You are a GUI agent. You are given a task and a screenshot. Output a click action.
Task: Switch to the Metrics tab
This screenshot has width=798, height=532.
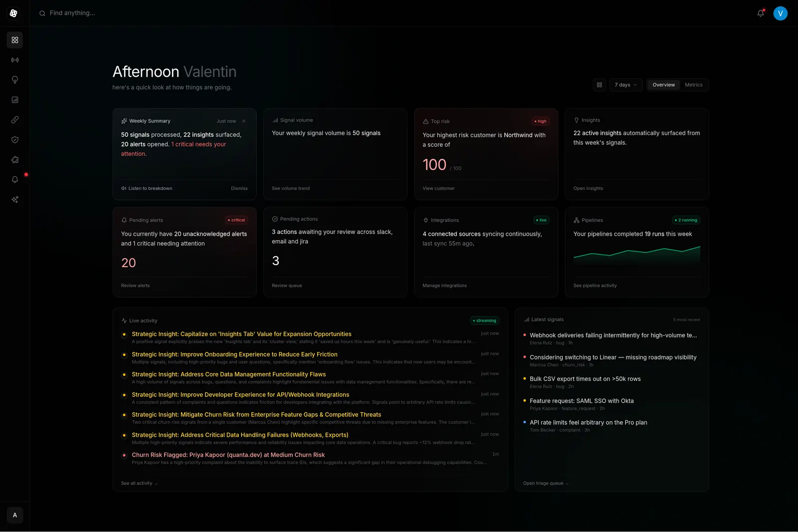(694, 85)
